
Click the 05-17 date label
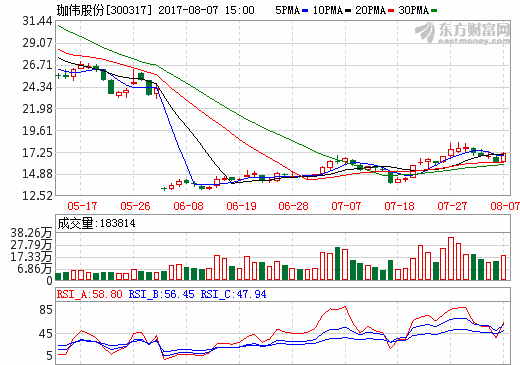82,206
